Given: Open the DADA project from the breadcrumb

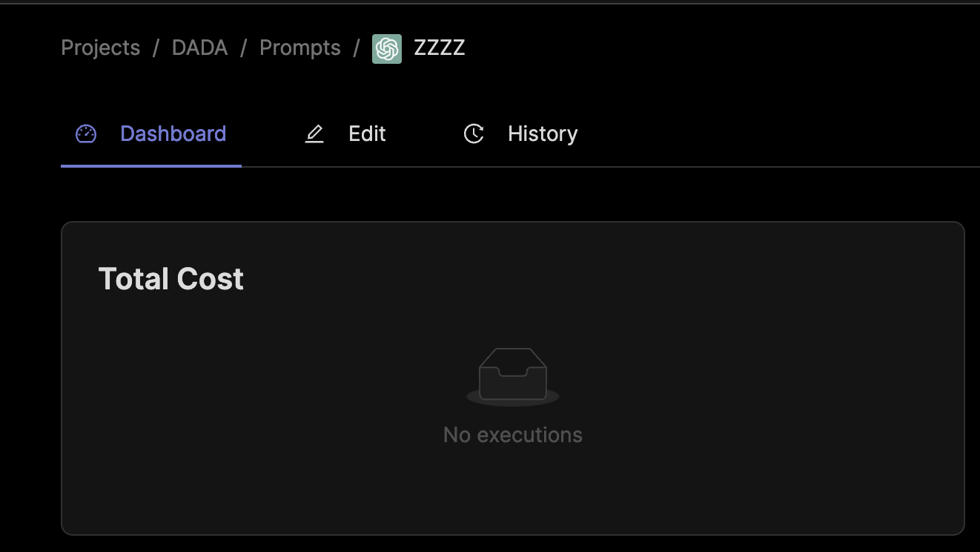Looking at the screenshot, I should 199,47.
